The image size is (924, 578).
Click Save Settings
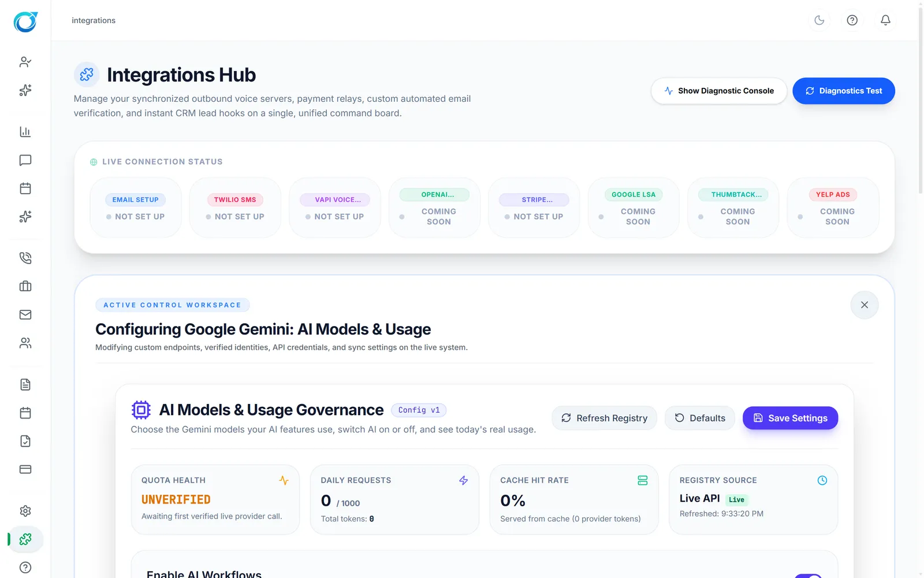point(790,418)
